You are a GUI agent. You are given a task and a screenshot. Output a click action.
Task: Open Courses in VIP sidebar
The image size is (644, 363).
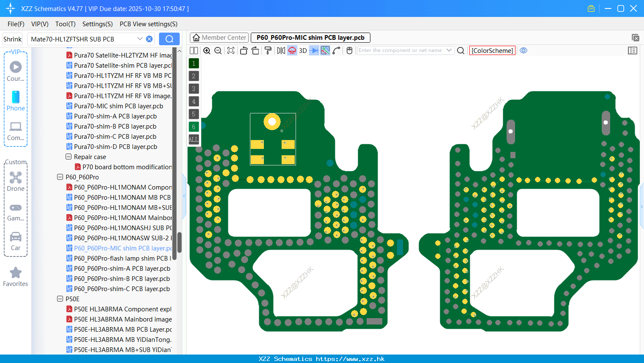(x=16, y=71)
